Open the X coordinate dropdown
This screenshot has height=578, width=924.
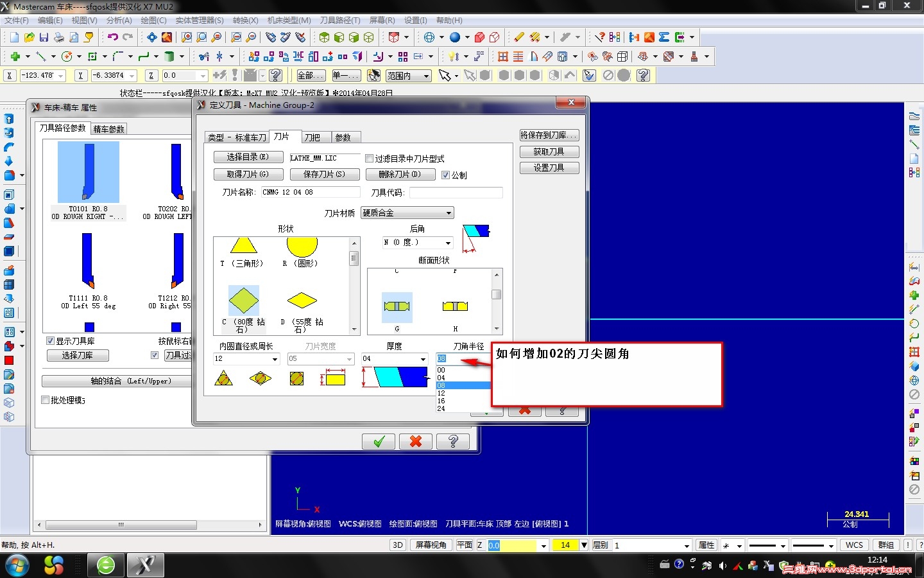pyautogui.click(x=61, y=76)
